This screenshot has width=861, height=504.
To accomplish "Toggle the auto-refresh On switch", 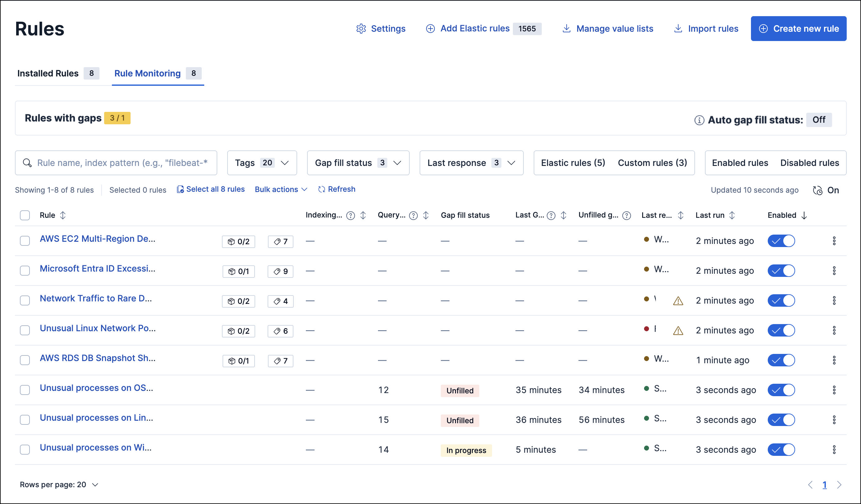I will point(826,190).
